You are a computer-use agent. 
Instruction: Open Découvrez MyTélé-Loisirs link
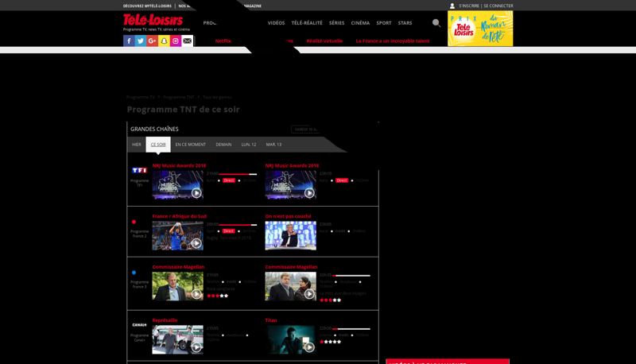(x=147, y=6)
